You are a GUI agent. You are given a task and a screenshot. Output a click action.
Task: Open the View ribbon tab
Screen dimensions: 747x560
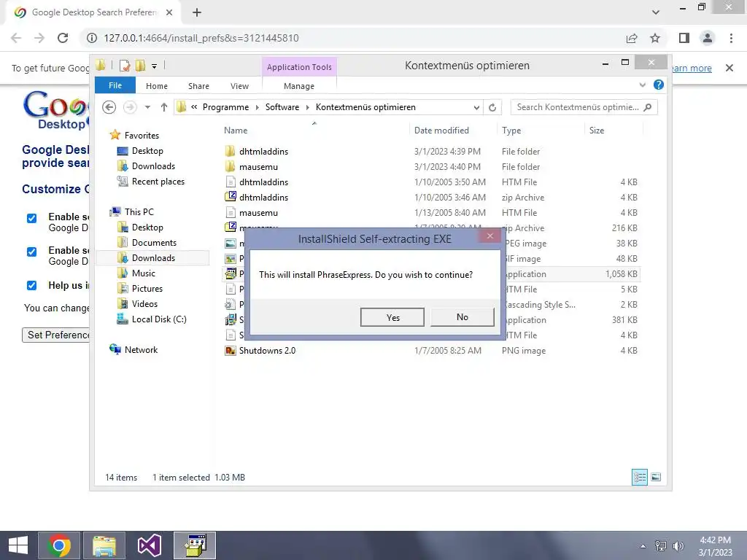(239, 86)
